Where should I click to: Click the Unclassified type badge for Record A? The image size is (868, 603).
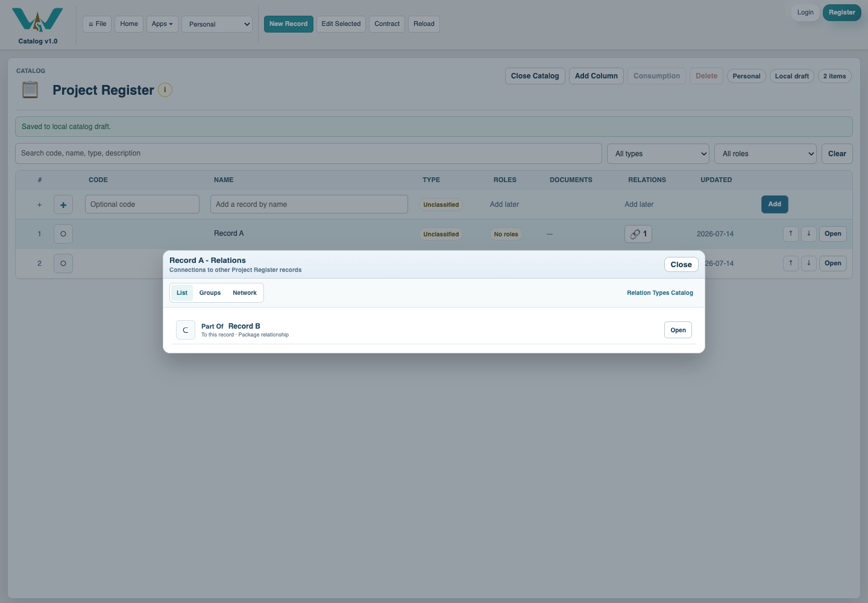click(x=441, y=234)
